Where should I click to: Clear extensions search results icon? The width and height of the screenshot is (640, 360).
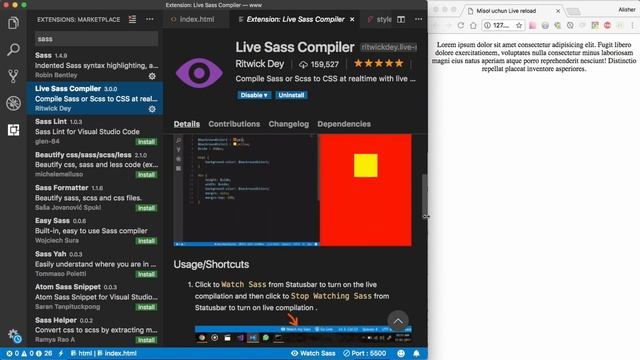click(x=132, y=19)
